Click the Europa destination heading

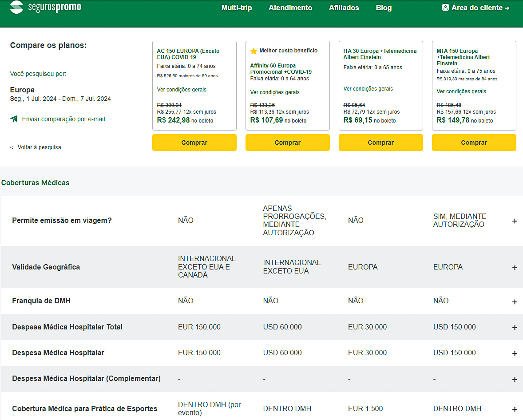pyautogui.click(x=22, y=90)
